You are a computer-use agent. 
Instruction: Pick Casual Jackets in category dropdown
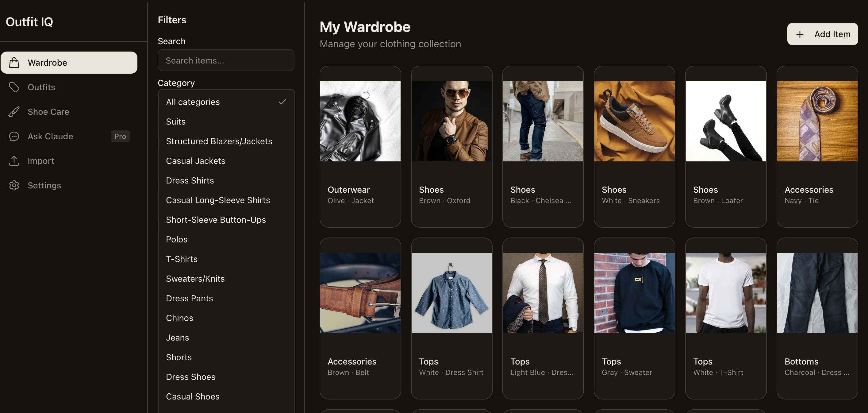point(195,161)
